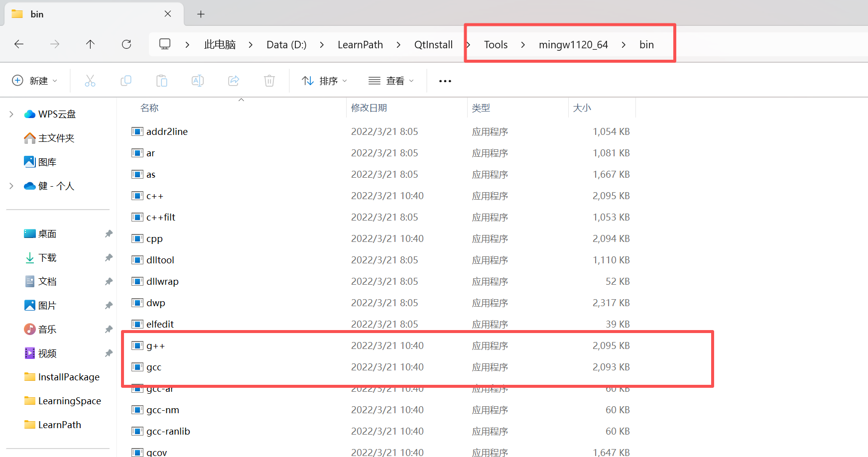Unpin 桌面 using its pin icon

(109, 233)
